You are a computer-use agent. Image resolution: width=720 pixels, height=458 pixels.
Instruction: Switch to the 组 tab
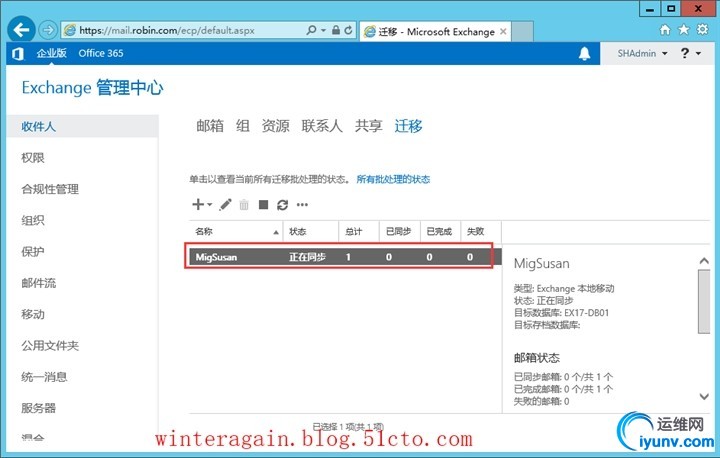[x=243, y=125]
